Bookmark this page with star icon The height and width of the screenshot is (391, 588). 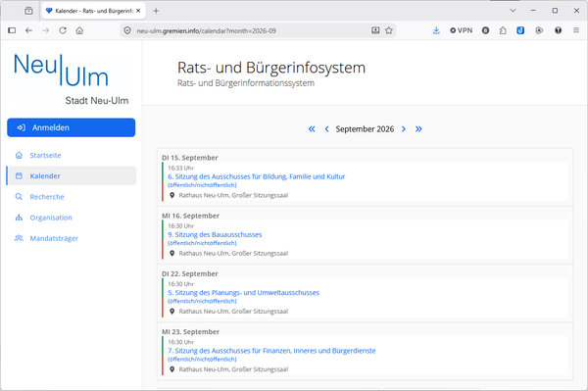click(389, 30)
